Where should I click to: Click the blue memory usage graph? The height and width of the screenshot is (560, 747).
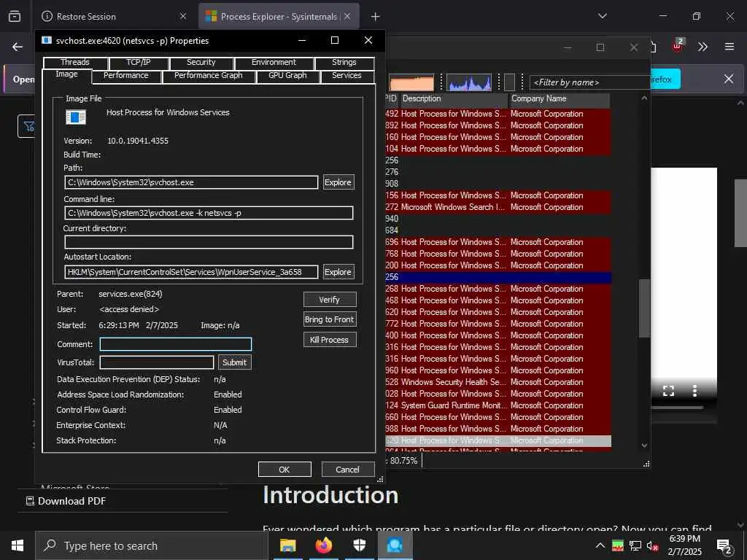pyautogui.click(x=469, y=82)
